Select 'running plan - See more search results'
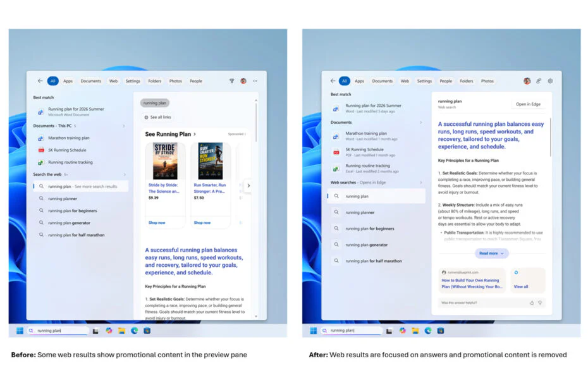588x392 pixels. point(81,187)
